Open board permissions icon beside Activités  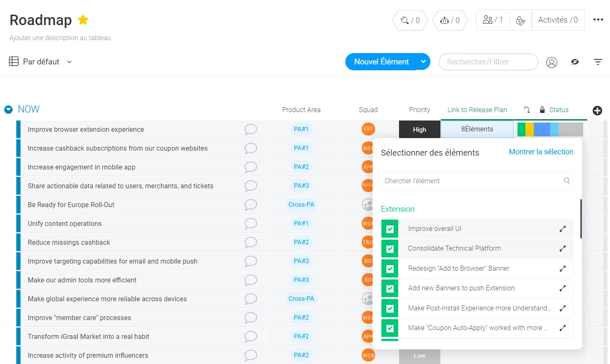point(521,21)
